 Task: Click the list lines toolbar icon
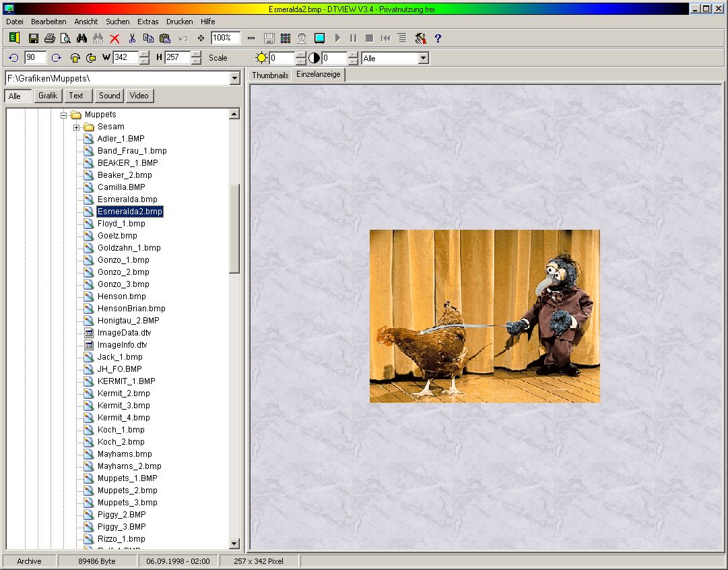tap(403, 38)
